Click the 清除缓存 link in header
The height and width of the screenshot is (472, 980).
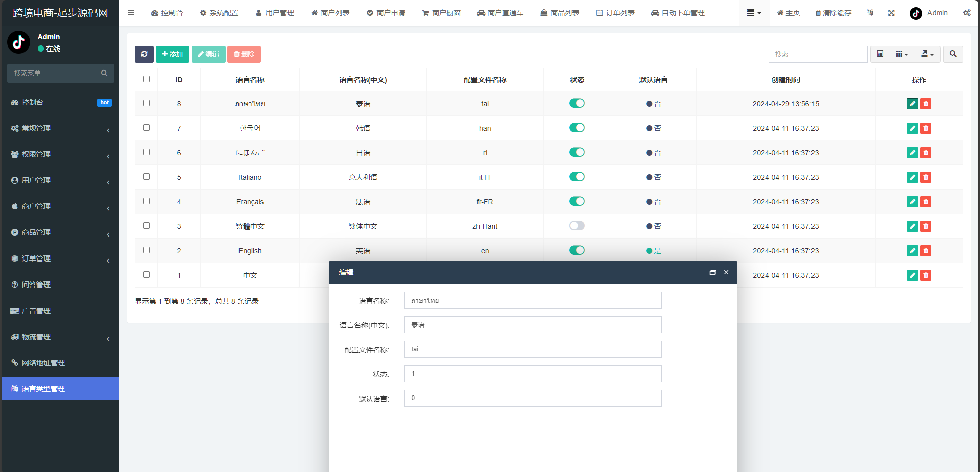tap(833, 13)
